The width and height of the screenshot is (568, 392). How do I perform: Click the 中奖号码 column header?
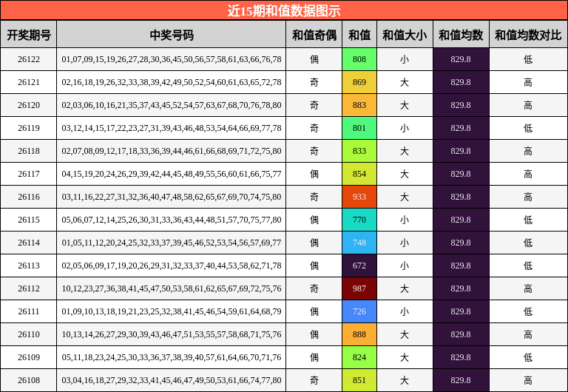172,35
